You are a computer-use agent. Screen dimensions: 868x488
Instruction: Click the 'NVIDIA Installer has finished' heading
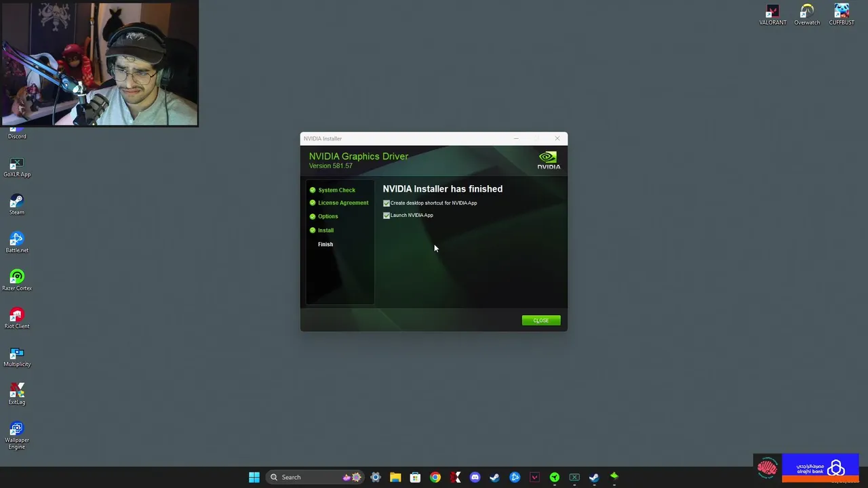click(443, 189)
